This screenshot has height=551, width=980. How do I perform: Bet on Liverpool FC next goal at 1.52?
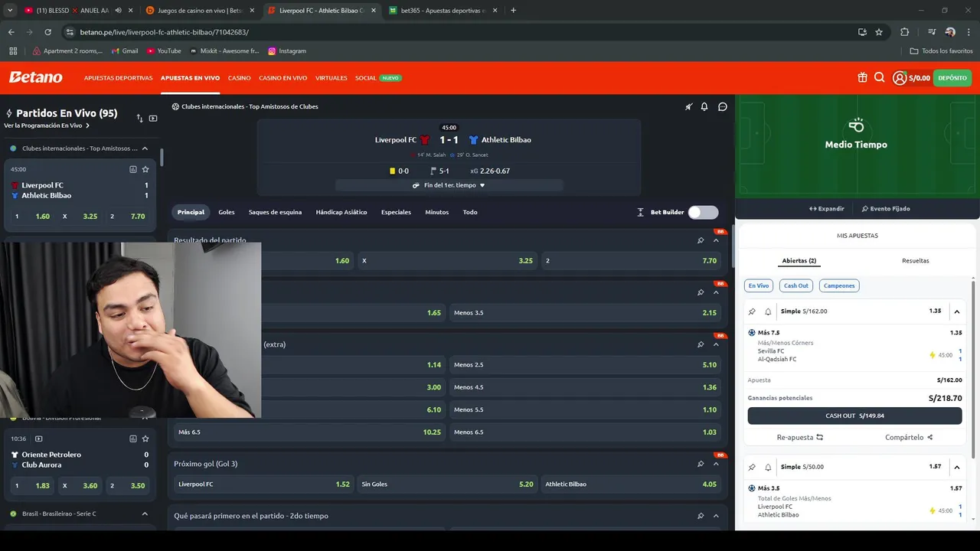point(263,484)
